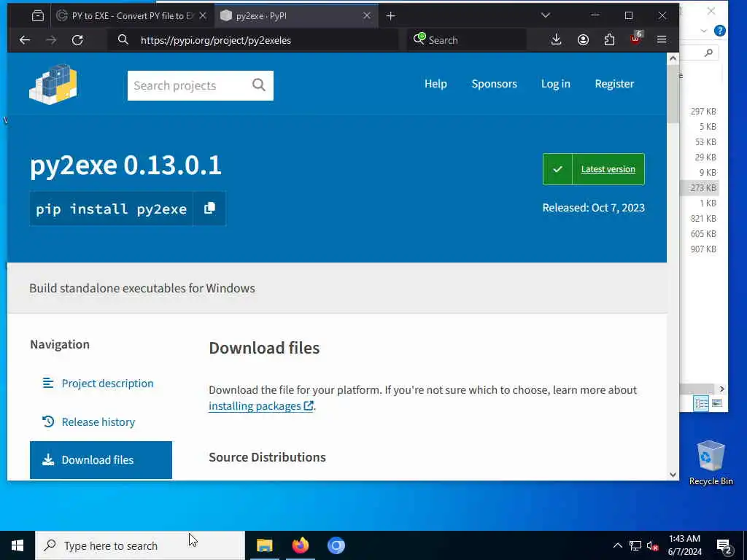The width and height of the screenshot is (747, 560).
Task: Open the Firefox application menu
Action: [x=662, y=40]
